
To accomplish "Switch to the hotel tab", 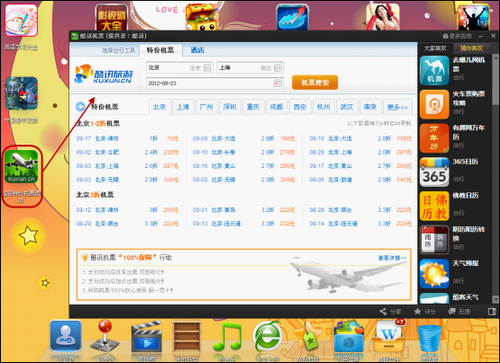I will 197,50.
